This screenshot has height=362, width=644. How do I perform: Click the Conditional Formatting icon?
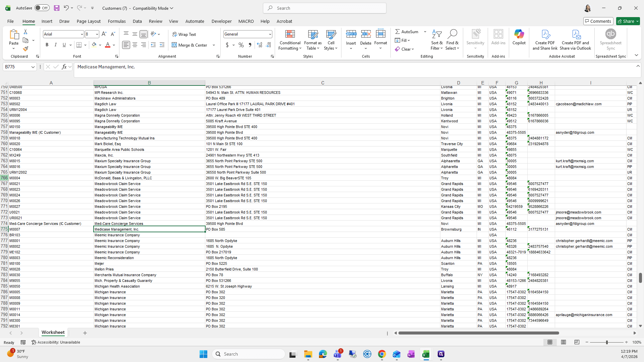(290, 40)
